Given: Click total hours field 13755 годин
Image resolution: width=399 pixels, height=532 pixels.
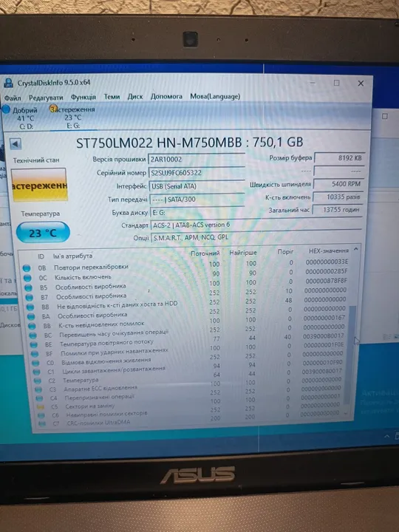Looking at the screenshot, I should [x=338, y=210].
